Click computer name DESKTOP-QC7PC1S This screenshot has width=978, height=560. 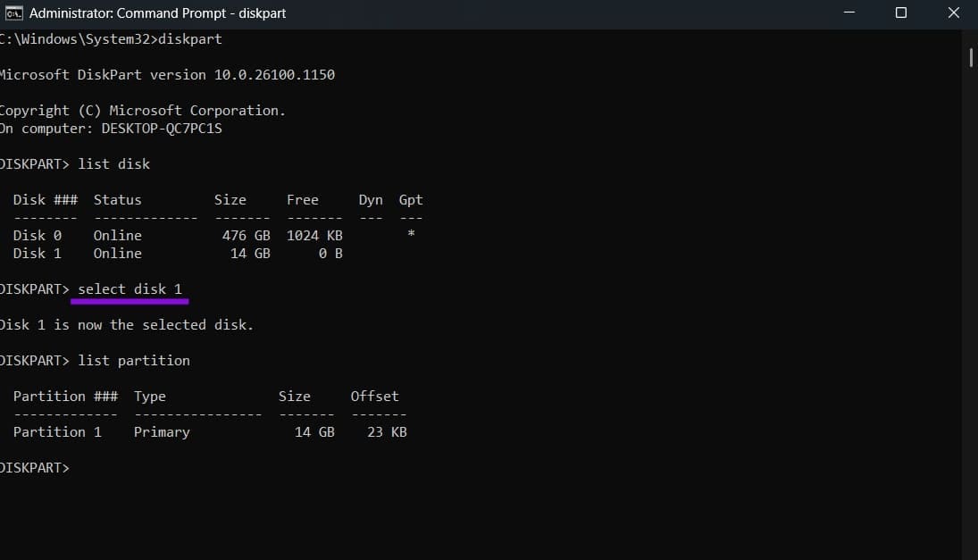[x=162, y=129]
